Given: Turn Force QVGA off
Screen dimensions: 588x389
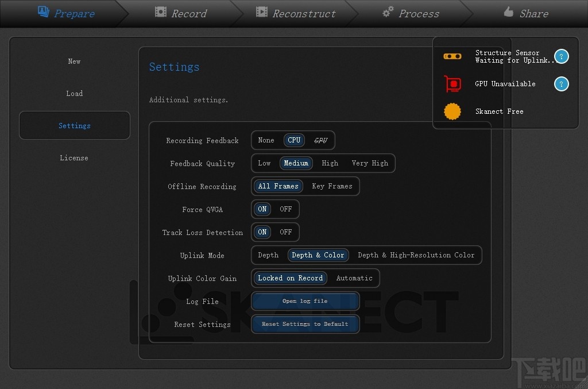Looking at the screenshot, I should coord(285,209).
